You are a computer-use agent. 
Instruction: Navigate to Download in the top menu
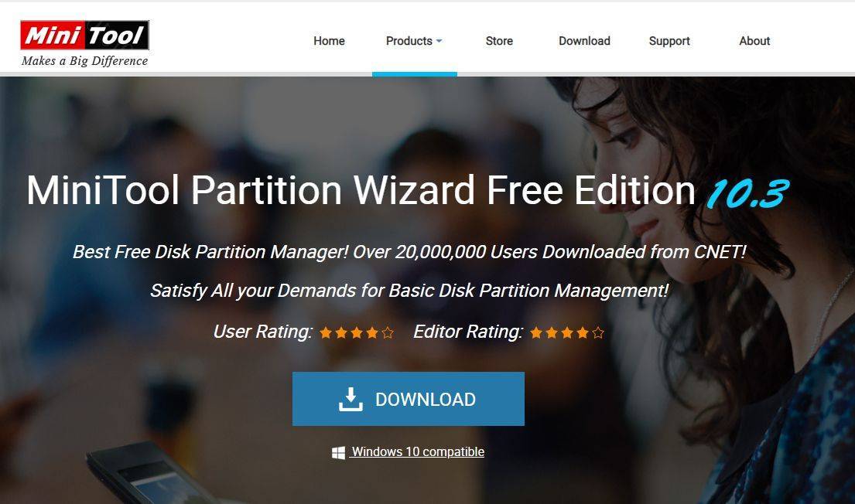pyautogui.click(x=584, y=41)
